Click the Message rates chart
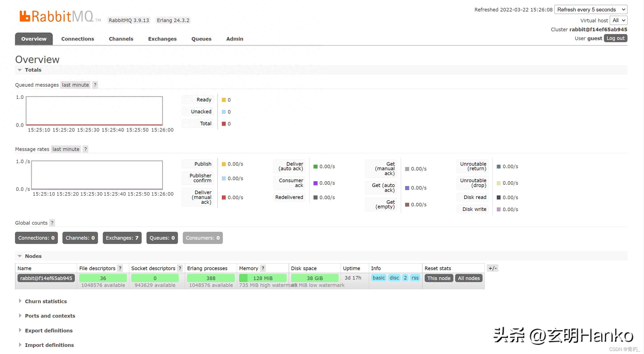Image resolution: width=644 pixels, height=354 pixels. point(97,175)
